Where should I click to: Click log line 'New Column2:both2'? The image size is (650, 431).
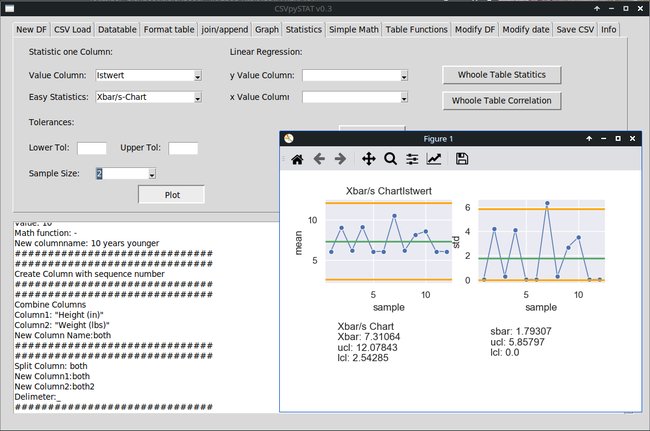tap(54, 387)
